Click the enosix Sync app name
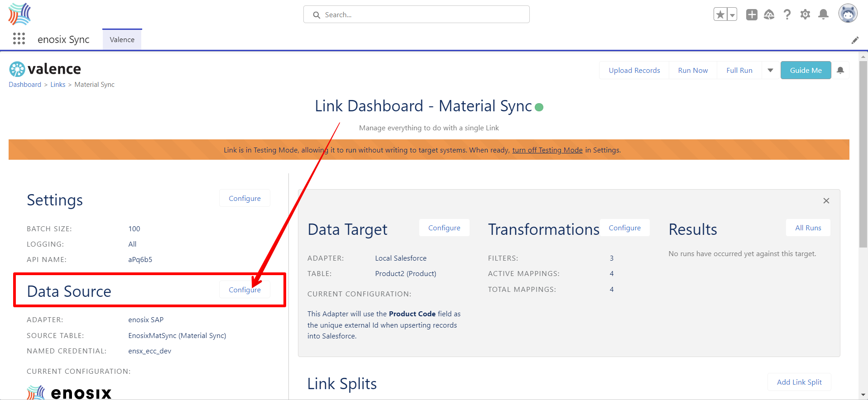This screenshot has height=400, width=868. [x=63, y=39]
